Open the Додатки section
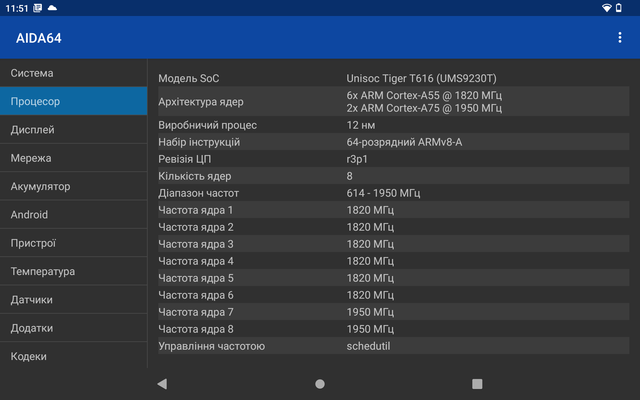Screen dimensions: 640x400 pyautogui.click(x=73, y=328)
